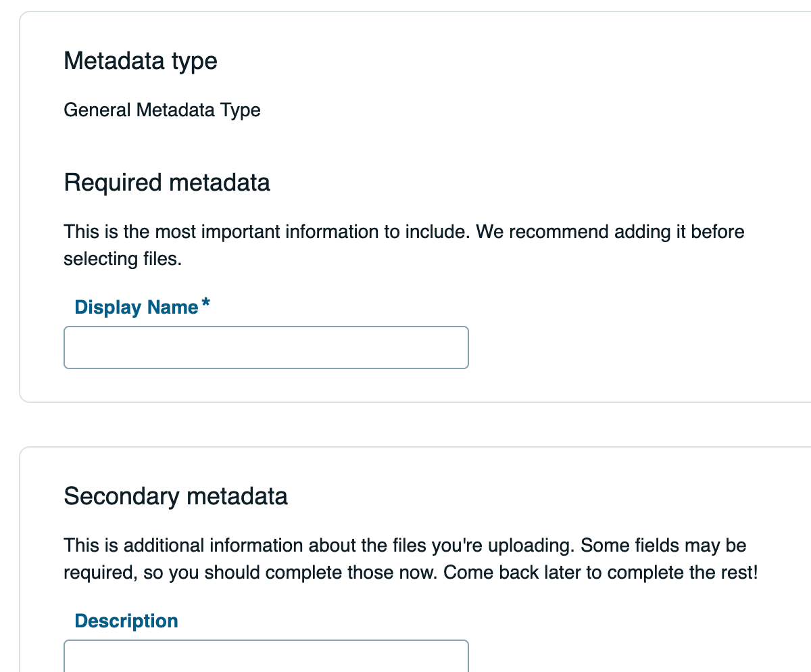Click inside the Description text field
The image size is (811, 672).
point(266,659)
